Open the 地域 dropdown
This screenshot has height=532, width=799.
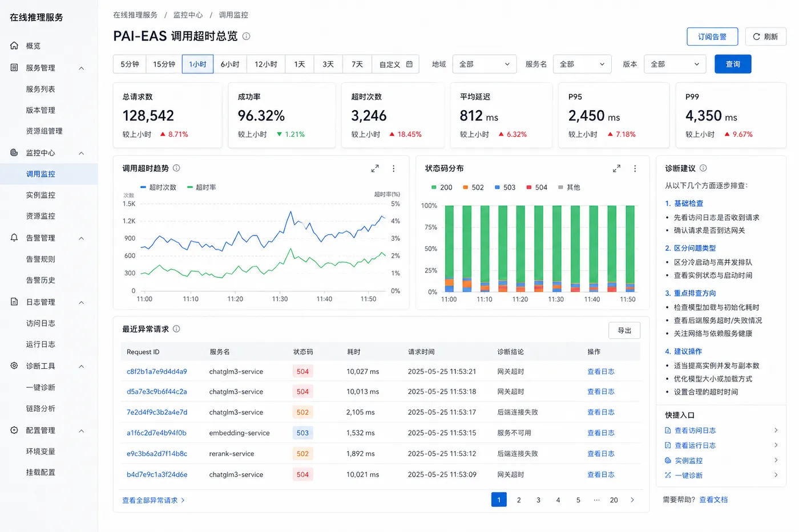click(x=485, y=64)
